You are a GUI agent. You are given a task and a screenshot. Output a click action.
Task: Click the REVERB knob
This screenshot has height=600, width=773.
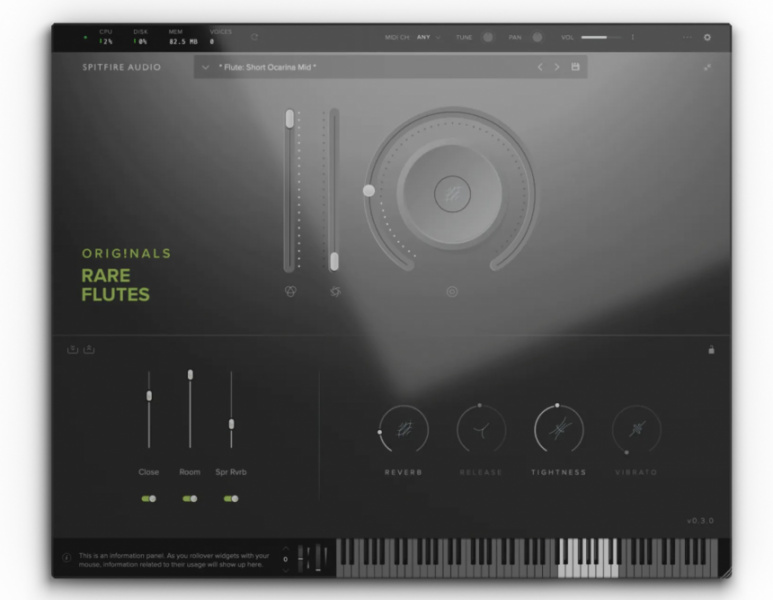click(404, 429)
